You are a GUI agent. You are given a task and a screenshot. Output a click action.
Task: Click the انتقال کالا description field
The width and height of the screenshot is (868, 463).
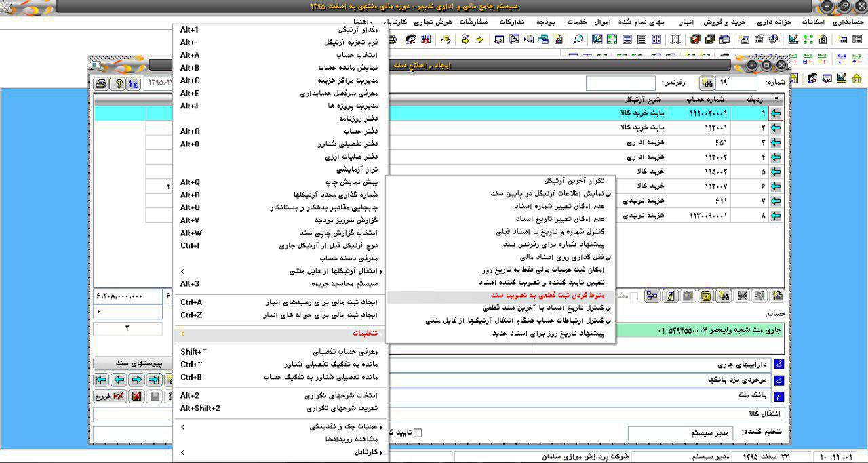pos(437,414)
